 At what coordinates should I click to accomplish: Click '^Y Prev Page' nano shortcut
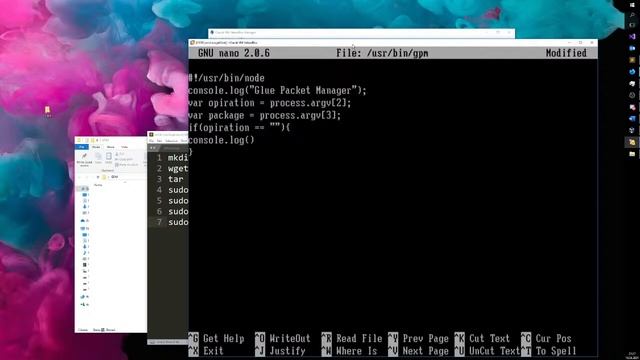(418, 338)
